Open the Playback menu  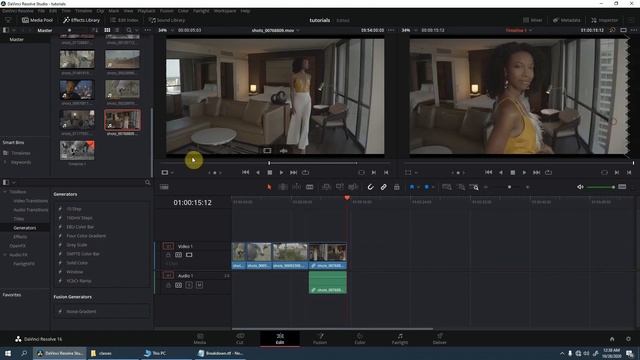pyautogui.click(x=146, y=11)
